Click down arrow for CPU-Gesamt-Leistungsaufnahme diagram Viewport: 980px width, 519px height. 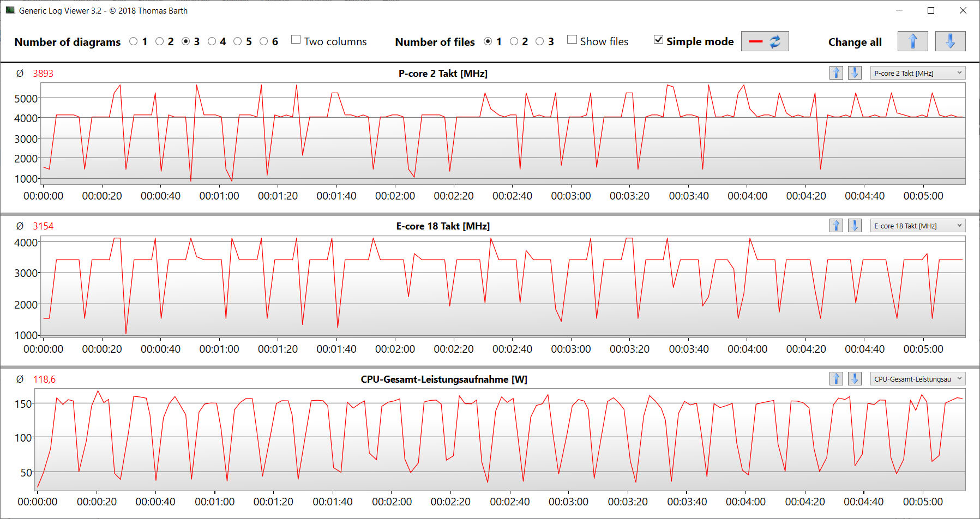pos(855,379)
